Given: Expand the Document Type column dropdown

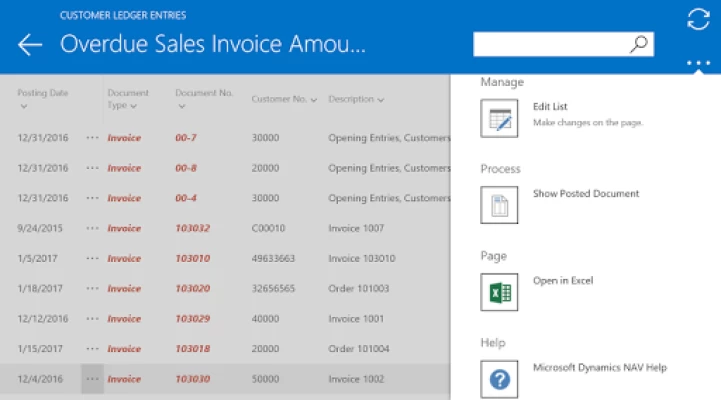Looking at the screenshot, I should [x=133, y=106].
